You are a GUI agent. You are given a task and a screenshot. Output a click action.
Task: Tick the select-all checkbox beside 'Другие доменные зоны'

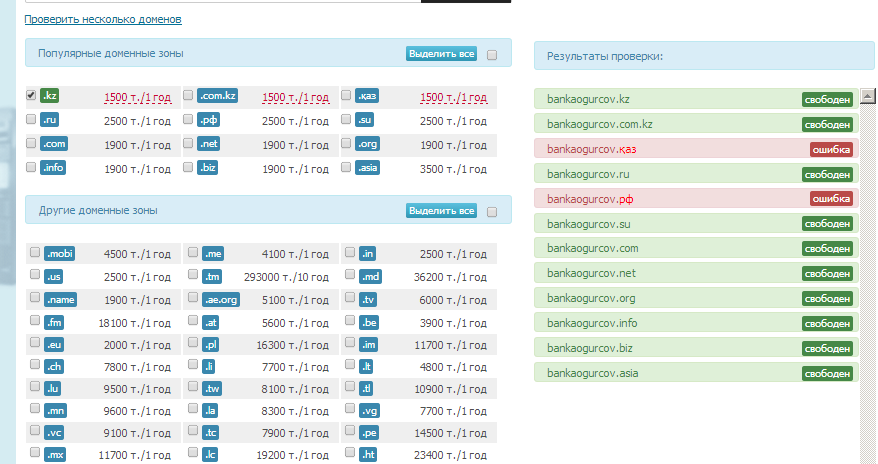(x=492, y=212)
